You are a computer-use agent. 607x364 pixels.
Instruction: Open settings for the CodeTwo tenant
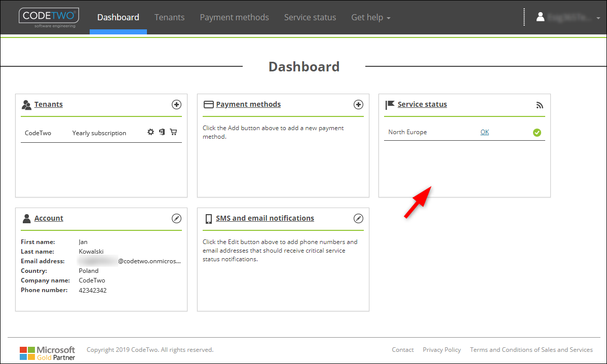click(150, 132)
